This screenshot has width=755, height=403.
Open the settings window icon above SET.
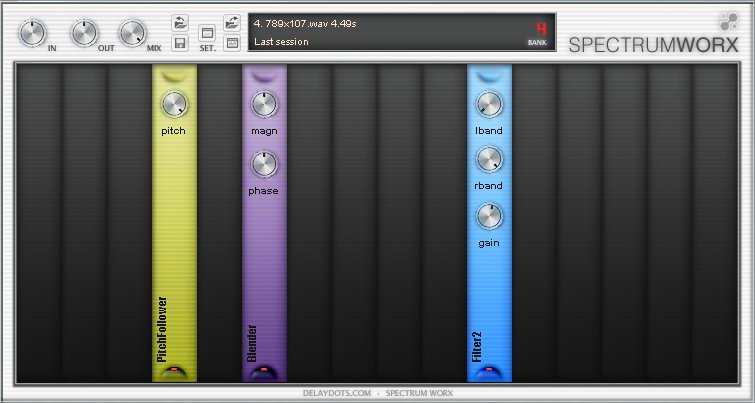[207, 33]
